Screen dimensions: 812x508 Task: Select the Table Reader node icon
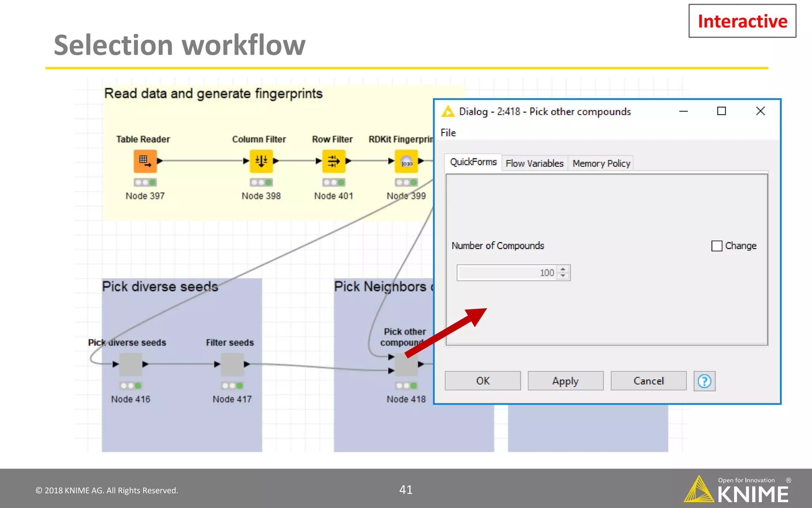click(145, 161)
